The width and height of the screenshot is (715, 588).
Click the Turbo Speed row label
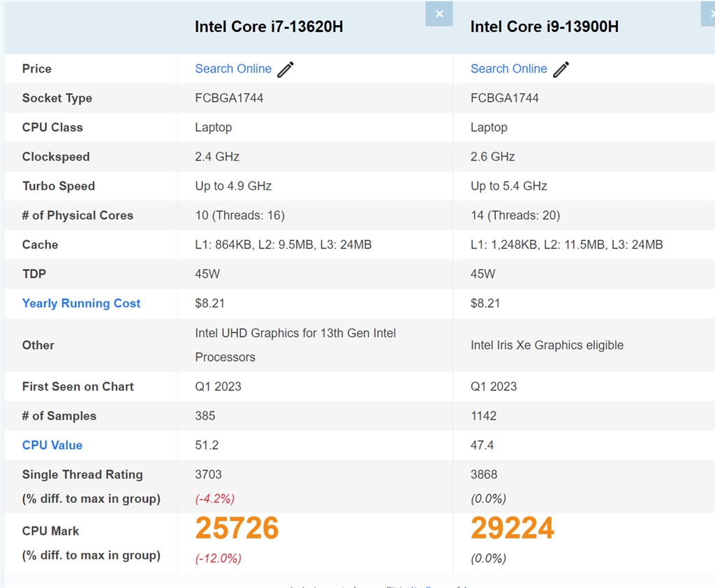coord(59,186)
